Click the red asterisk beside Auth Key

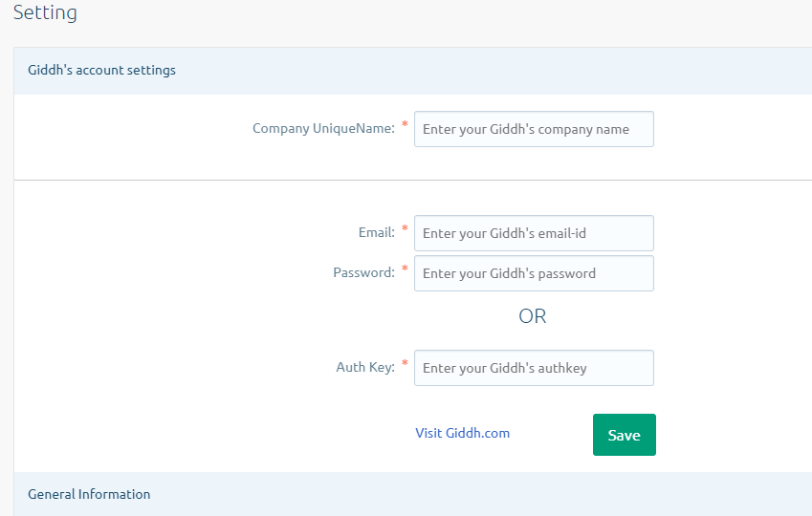(405, 364)
